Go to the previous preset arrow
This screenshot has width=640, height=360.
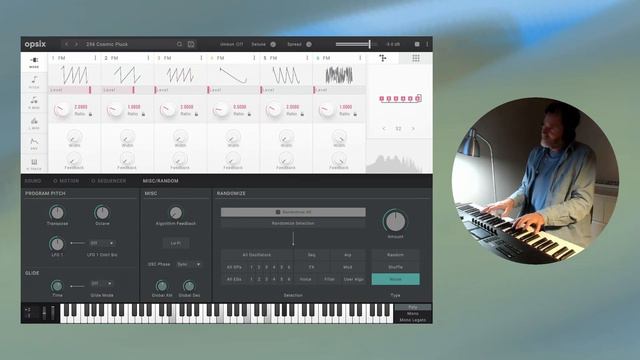(x=67, y=44)
